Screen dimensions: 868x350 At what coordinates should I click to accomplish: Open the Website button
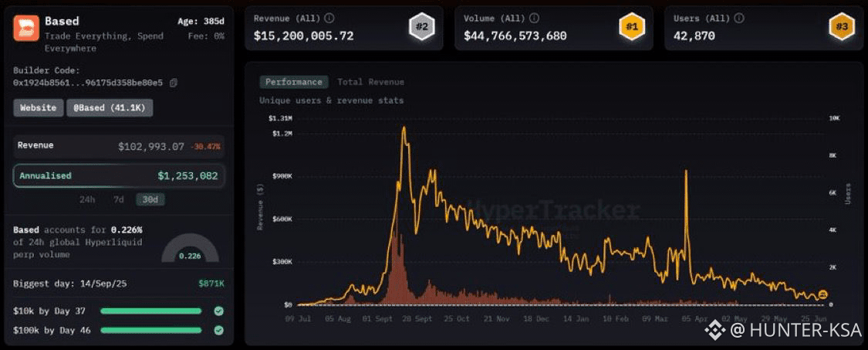click(39, 107)
